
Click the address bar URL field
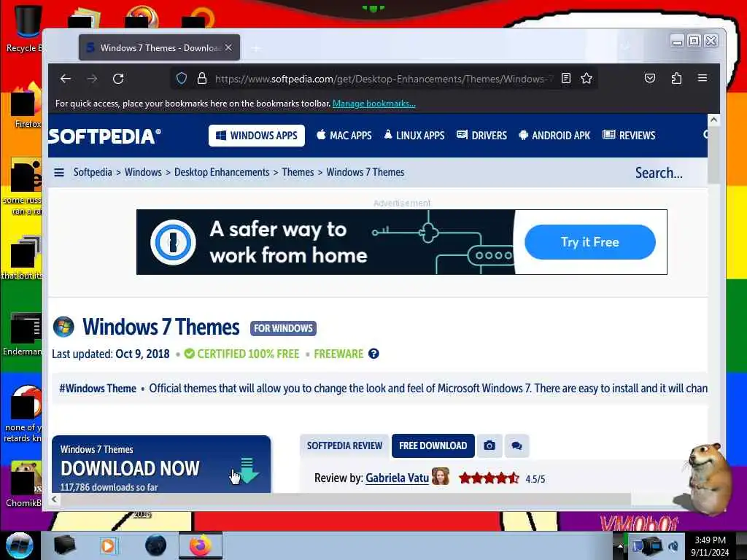click(x=384, y=79)
